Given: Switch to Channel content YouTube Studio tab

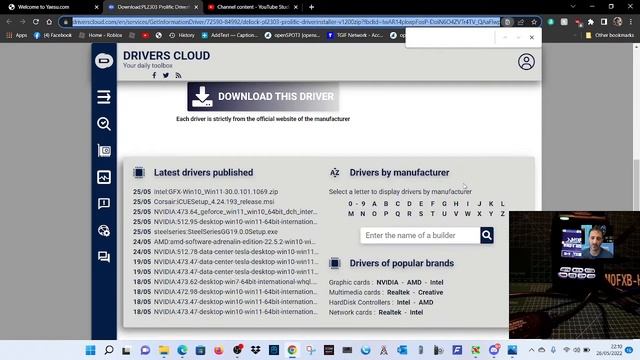Looking at the screenshot, I should [253, 7].
